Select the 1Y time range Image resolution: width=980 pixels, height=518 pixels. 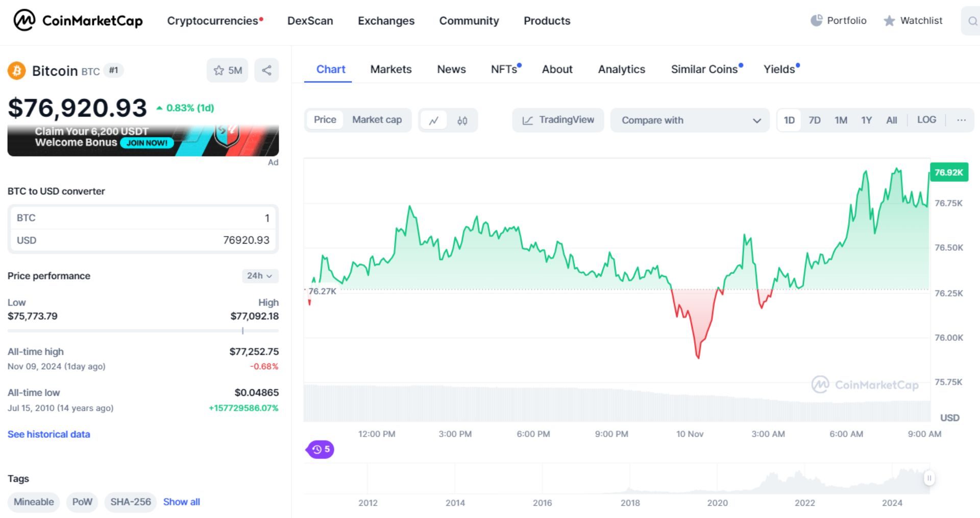866,120
